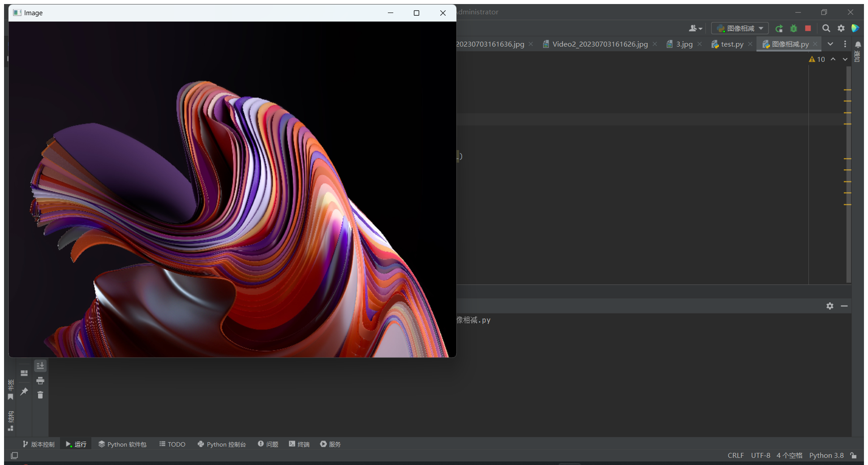This screenshot has height=465, width=868.
Task: Open the TODO tool window
Action: click(x=172, y=444)
